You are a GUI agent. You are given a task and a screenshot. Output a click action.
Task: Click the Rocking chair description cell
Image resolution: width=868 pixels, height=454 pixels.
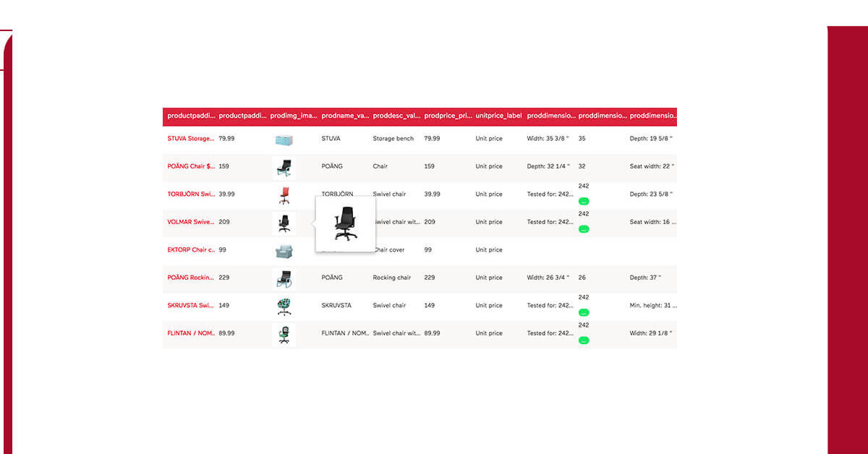392,278
